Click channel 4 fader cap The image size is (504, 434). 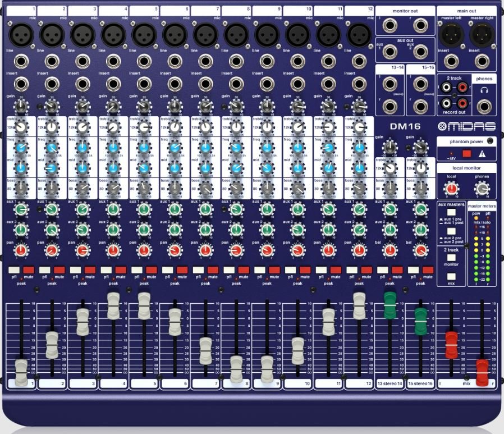click(113, 306)
